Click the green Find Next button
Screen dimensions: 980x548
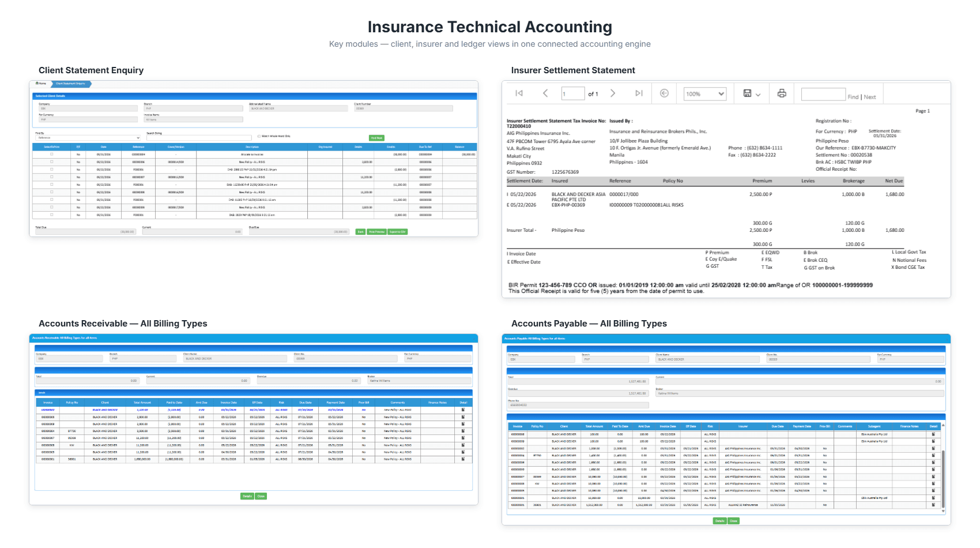point(376,138)
